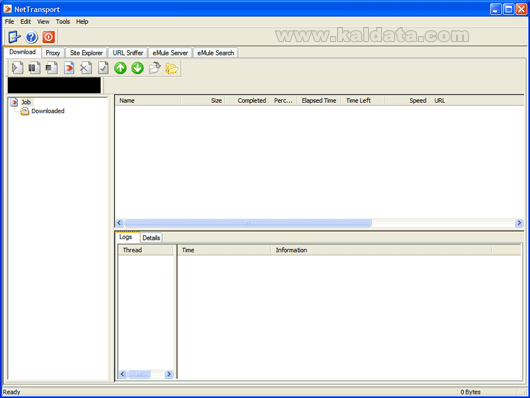This screenshot has height=398, width=530.
Task: Switch to the Proxy tab
Action: 53,53
